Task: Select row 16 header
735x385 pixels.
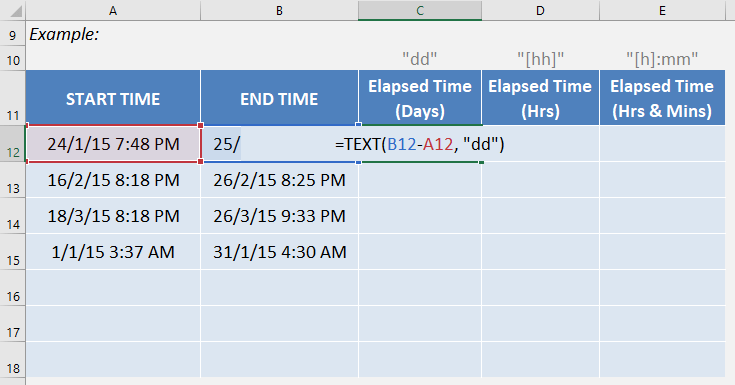Action: pyautogui.click(x=13, y=288)
